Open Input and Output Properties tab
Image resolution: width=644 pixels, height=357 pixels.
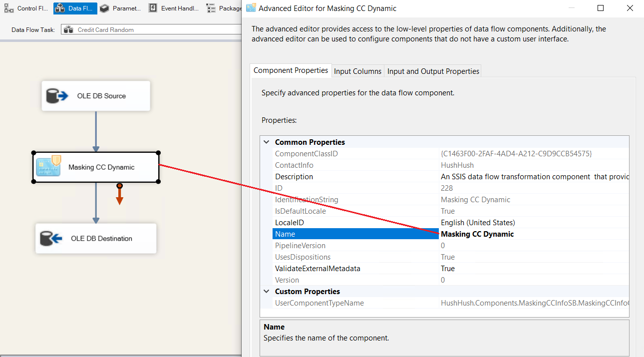[x=433, y=71]
